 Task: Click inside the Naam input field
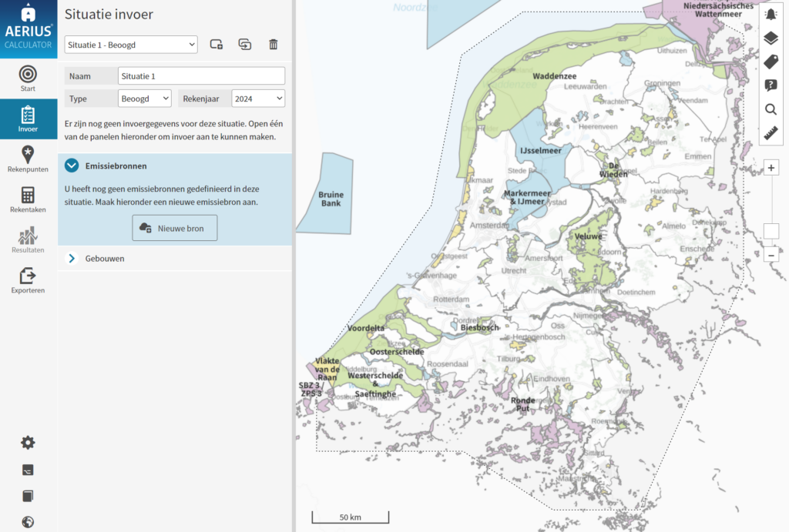(x=201, y=75)
